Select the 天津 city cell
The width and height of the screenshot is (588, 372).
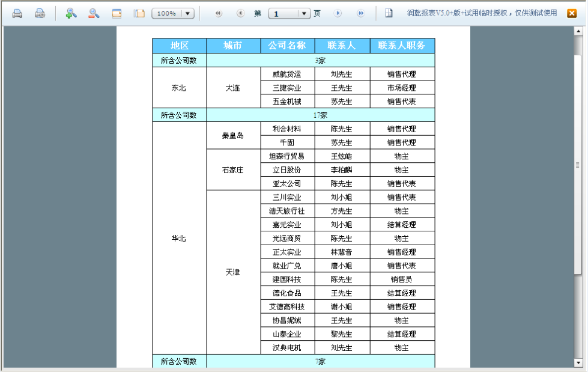233,272
